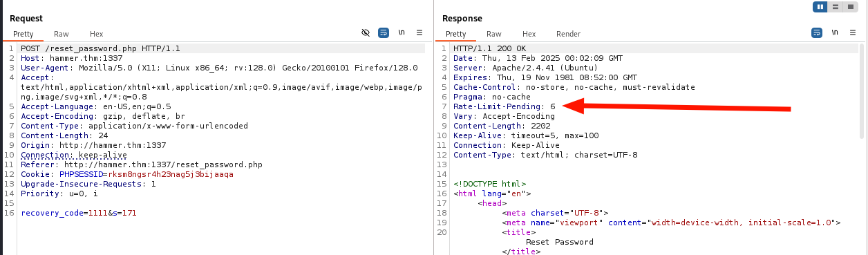The width and height of the screenshot is (868, 255).
Task: Open Request panel hamburger options menu
Action: [419, 32]
